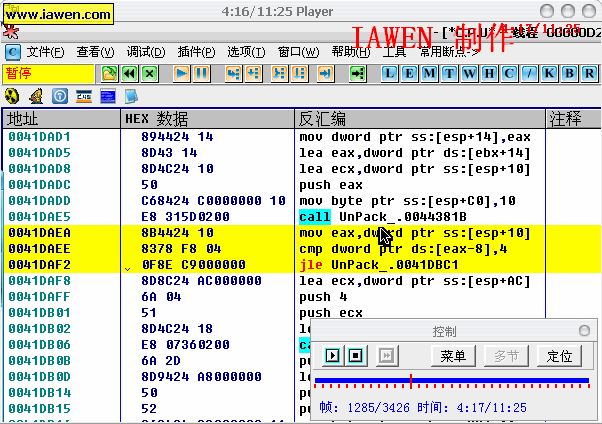The width and height of the screenshot is (602, 424).
Task: Click the round button on 控制 title bar
Action: [584, 331]
